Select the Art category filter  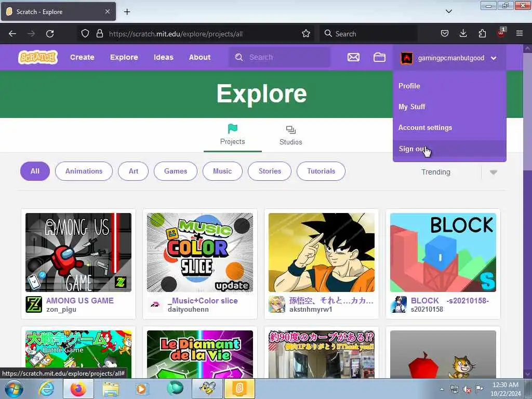tap(134, 171)
